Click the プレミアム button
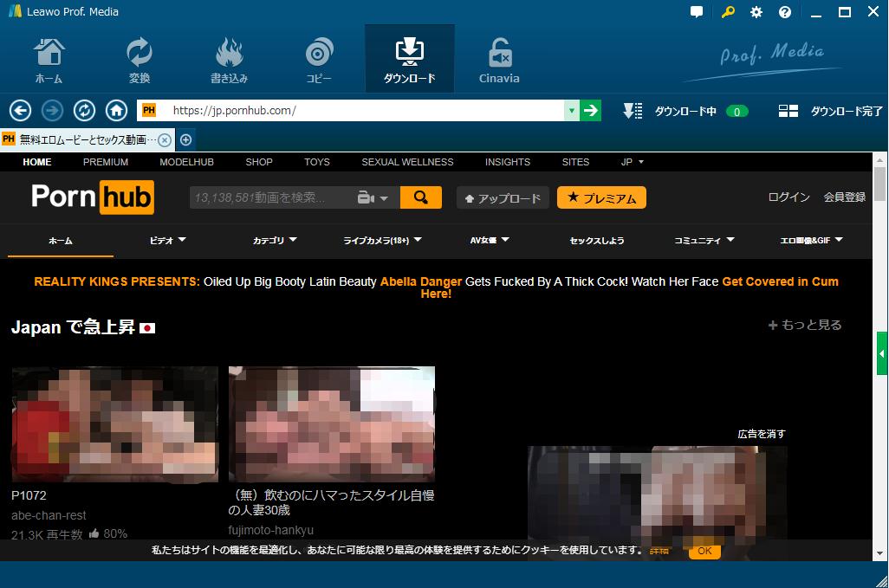This screenshot has width=889, height=588. point(601,197)
